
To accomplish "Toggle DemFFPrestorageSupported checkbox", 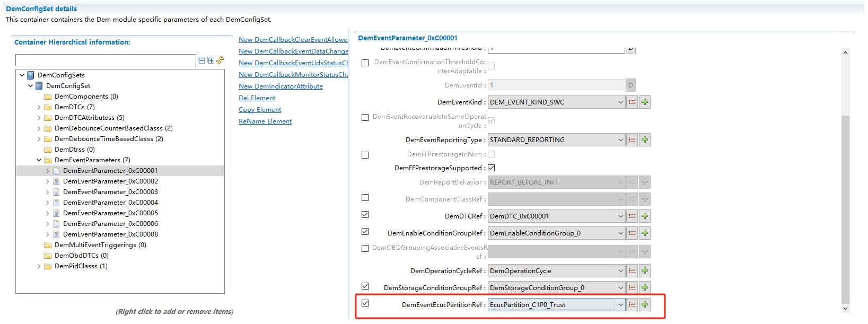I will [x=492, y=168].
